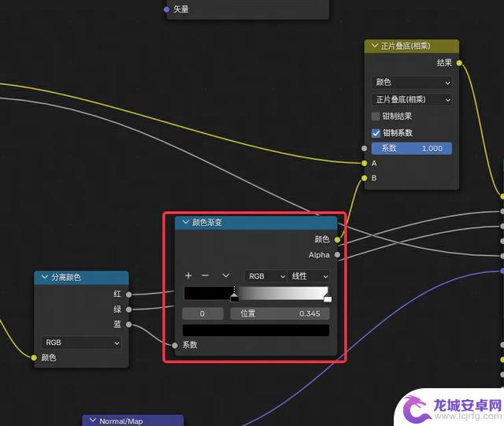Collapse the 正片叠底(相乘) node header
Viewport: 504px width, 426px height.
click(x=375, y=46)
